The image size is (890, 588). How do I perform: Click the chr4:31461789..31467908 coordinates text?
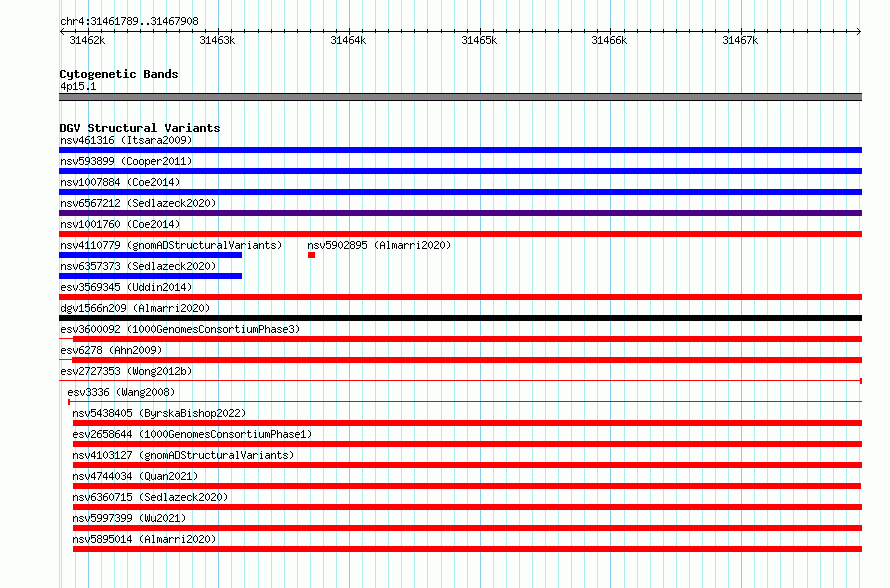pos(129,21)
